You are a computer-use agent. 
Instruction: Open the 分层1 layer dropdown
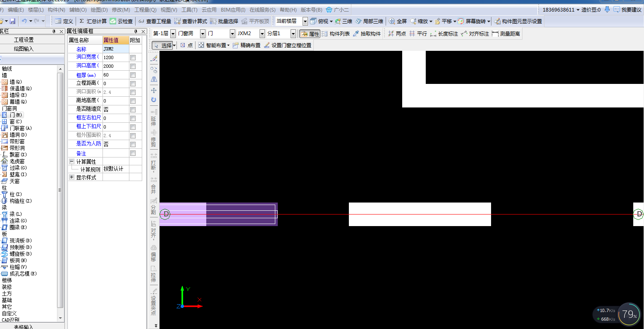tap(293, 33)
